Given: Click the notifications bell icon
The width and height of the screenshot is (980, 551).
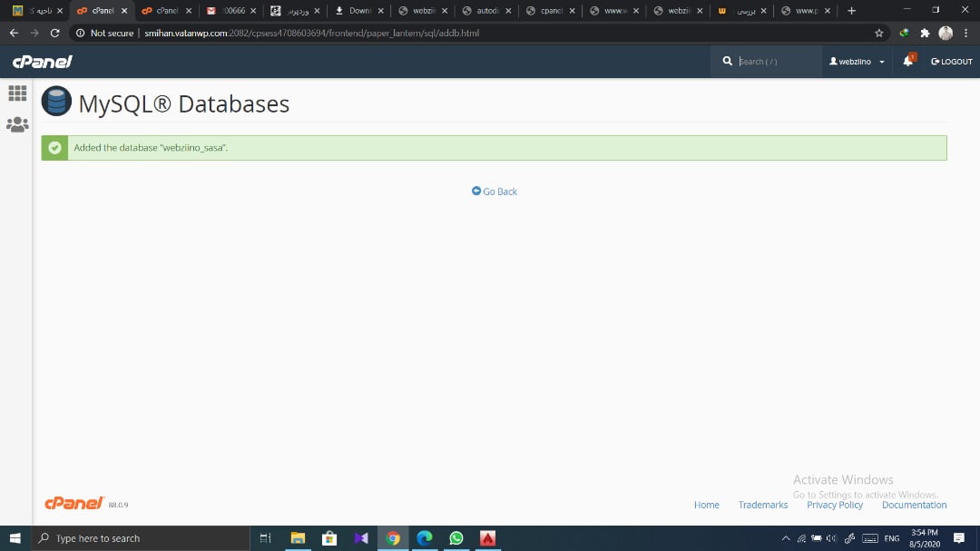Looking at the screenshot, I should click(908, 61).
